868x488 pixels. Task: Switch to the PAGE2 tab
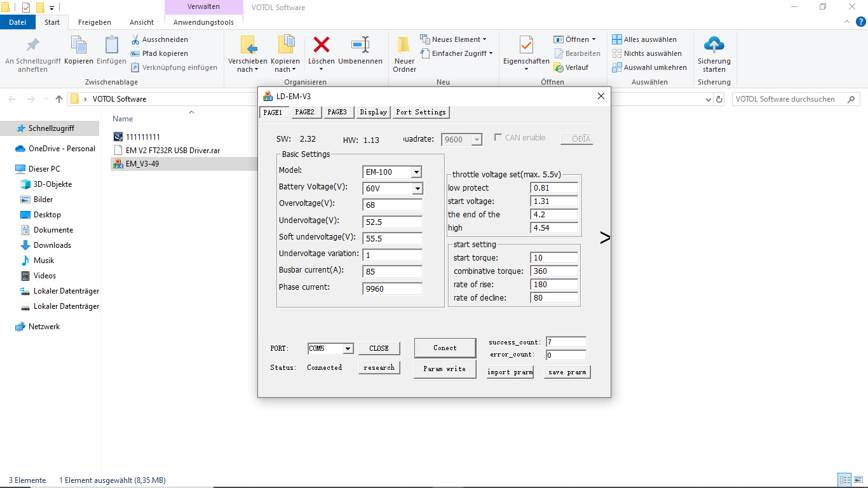[304, 112]
